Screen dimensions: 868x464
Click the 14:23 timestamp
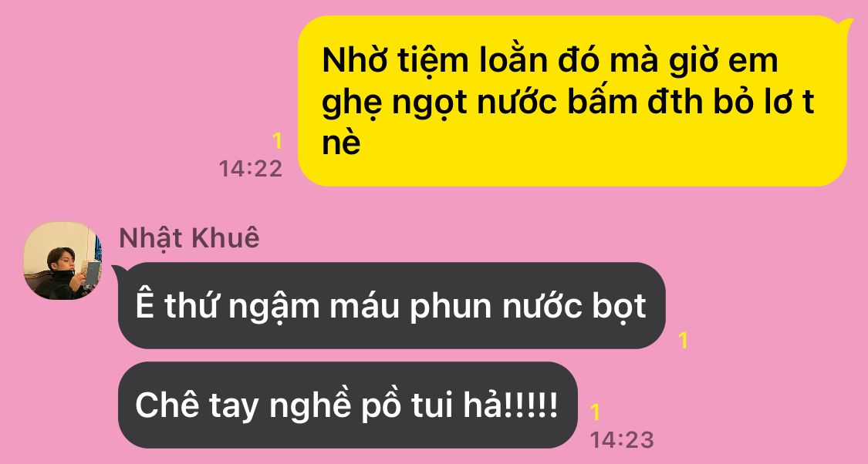(x=622, y=440)
